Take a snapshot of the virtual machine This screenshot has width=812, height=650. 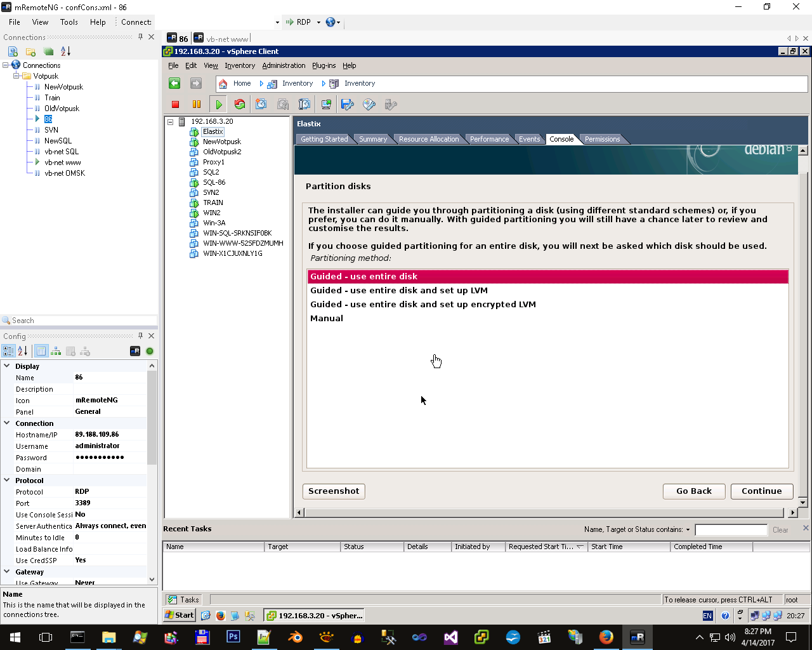pos(261,105)
